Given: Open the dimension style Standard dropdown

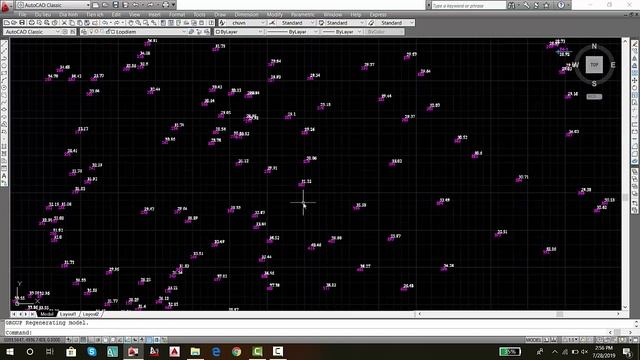Looking at the screenshot, I should (x=296, y=23).
